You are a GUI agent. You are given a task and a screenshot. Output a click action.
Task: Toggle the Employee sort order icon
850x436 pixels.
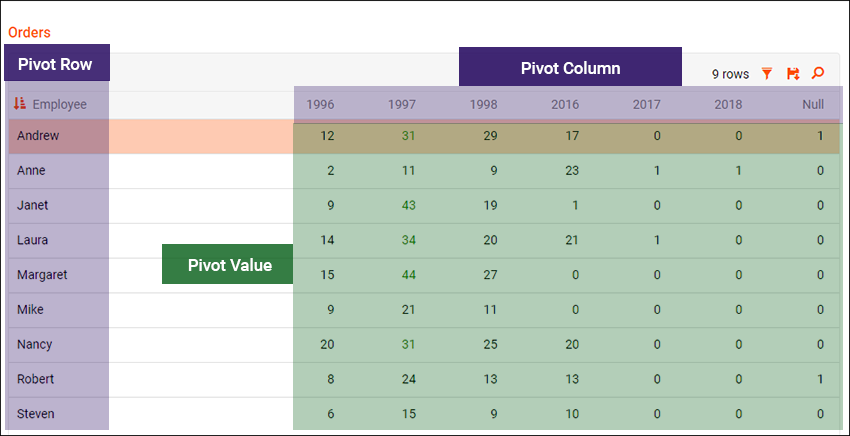(20, 104)
